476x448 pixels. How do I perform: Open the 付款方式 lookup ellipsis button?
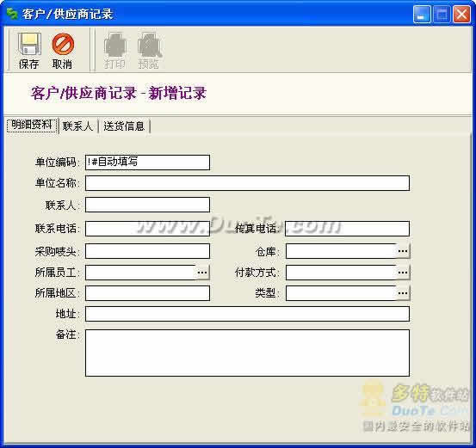pyautogui.click(x=403, y=273)
